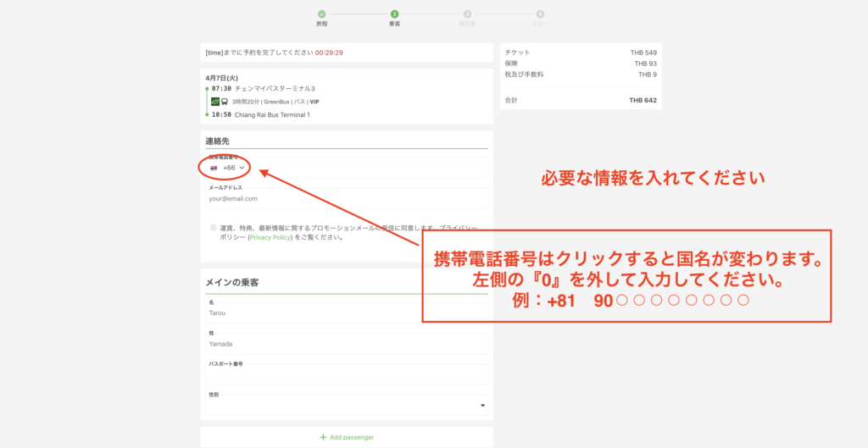Open the +66 country code dropdown
Image resolution: width=868 pixels, height=448 pixels.
pyautogui.click(x=227, y=168)
